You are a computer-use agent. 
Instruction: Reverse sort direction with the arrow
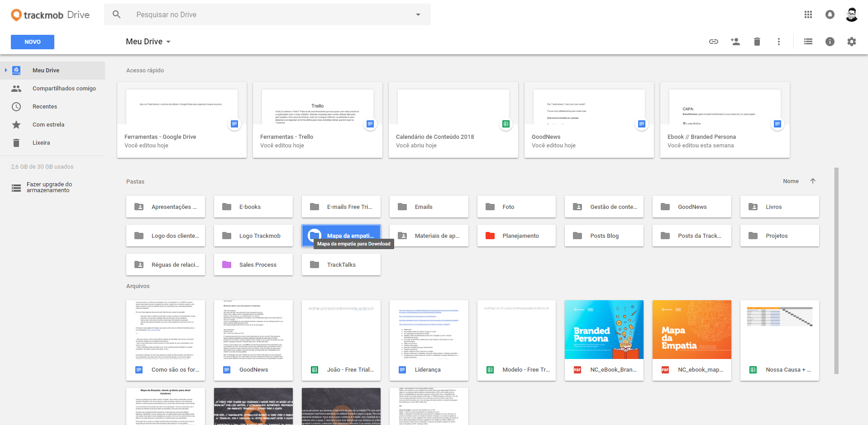click(813, 181)
